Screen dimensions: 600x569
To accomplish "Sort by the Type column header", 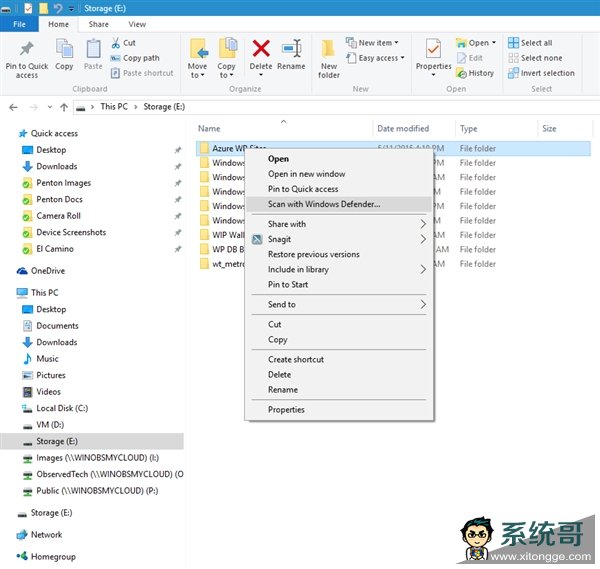I will click(468, 129).
